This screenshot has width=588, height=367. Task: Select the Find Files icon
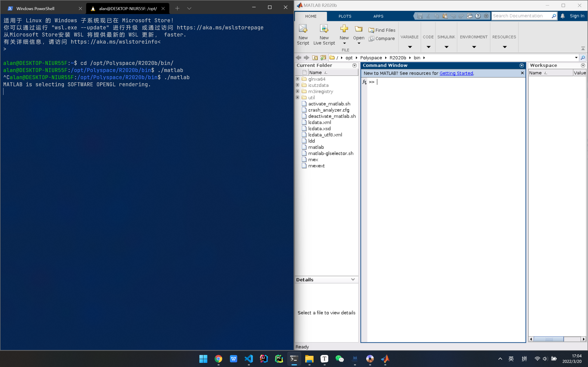pyautogui.click(x=371, y=30)
